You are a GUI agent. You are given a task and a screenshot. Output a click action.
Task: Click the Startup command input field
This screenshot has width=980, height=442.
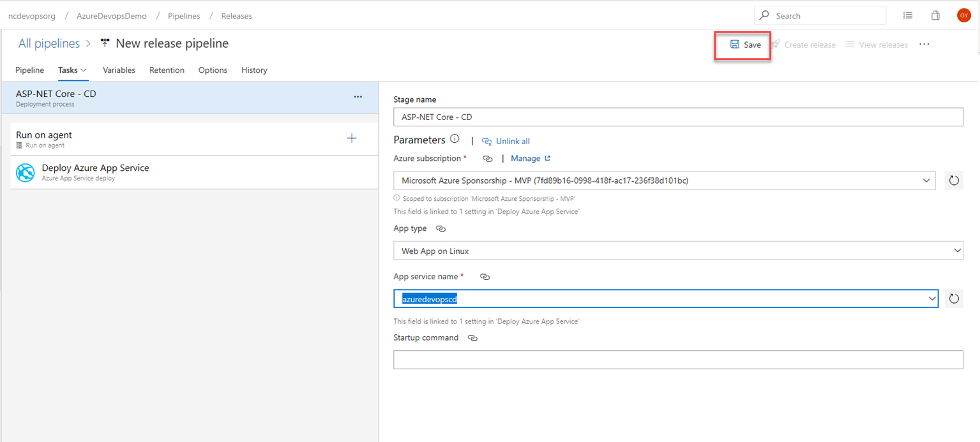pos(678,360)
